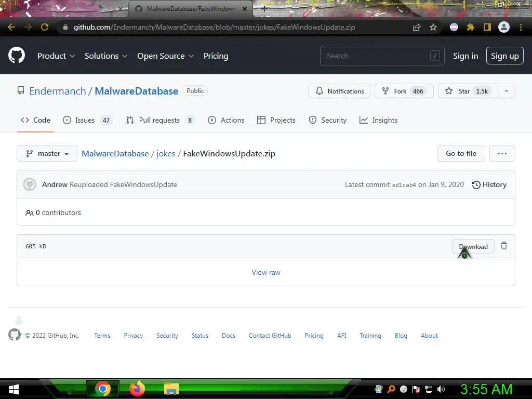
Task: Click the lock icon in address bar
Action: pos(65,27)
